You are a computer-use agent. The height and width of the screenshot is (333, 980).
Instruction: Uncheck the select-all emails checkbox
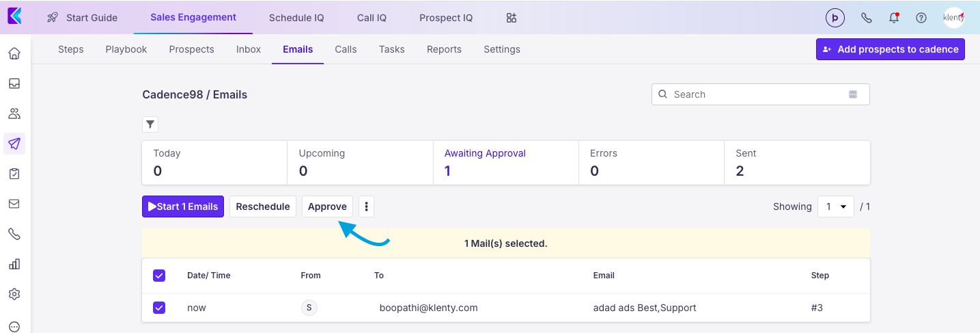[x=159, y=276]
